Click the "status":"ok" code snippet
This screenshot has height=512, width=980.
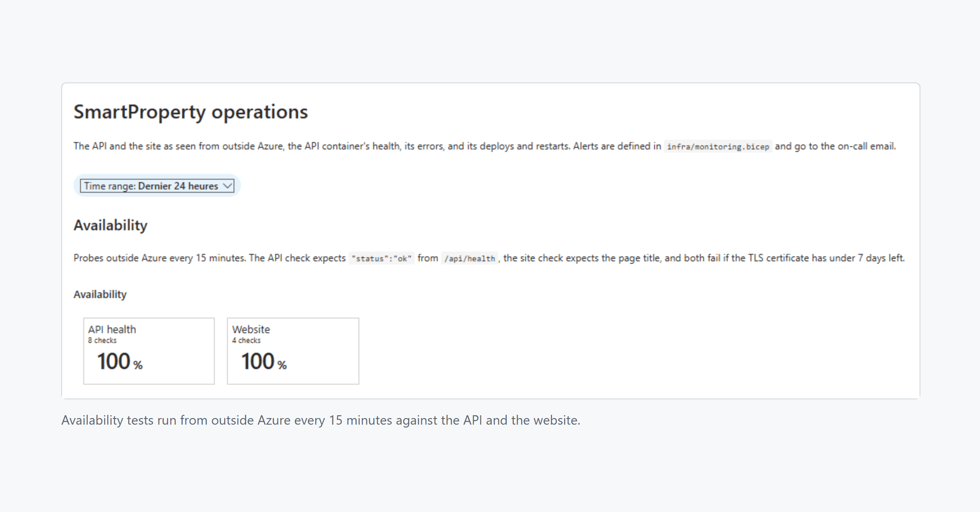pyautogui.click(x=381, y=258)
